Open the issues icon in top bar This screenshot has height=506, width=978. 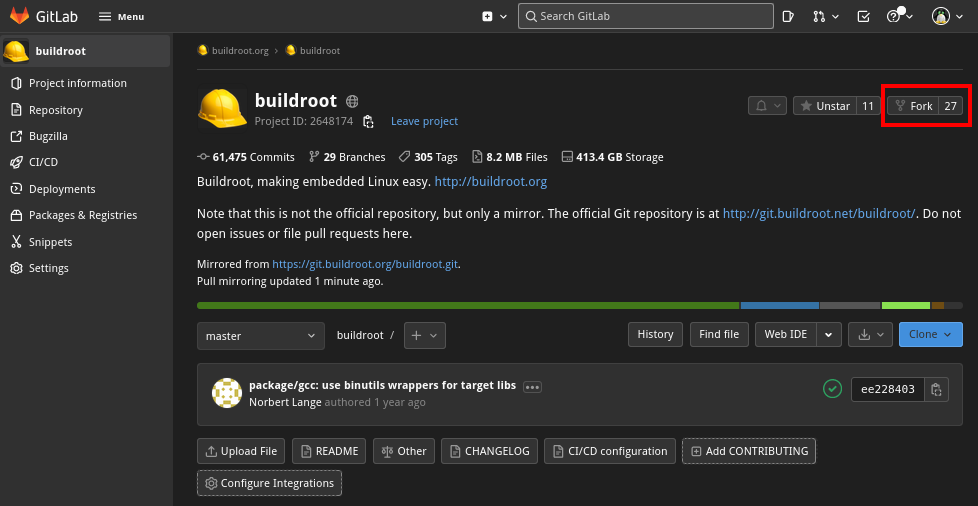point(788,17)
